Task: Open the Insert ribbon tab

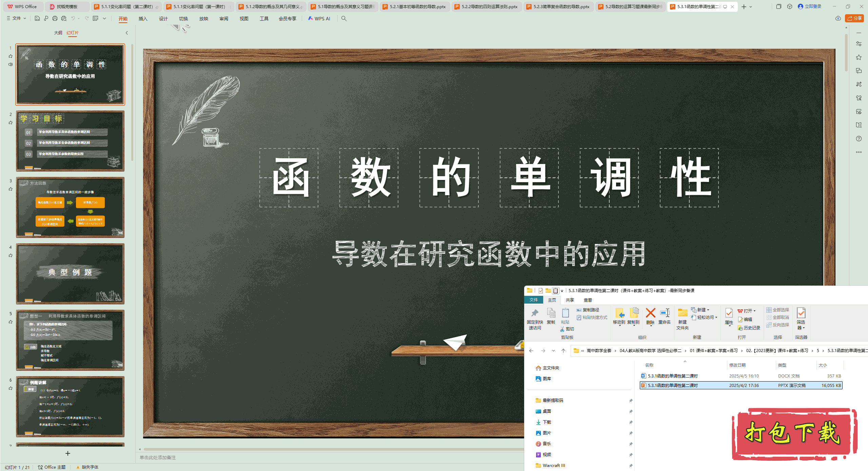Action: [x=143, y=19]
